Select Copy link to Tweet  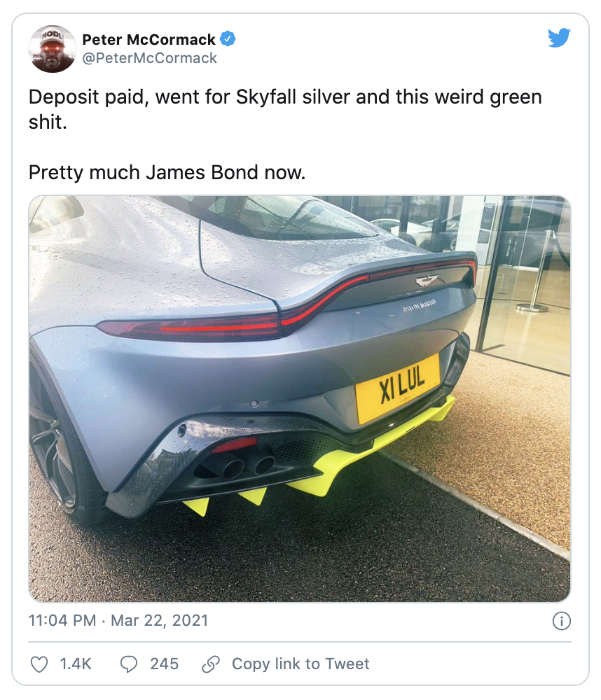300,664
